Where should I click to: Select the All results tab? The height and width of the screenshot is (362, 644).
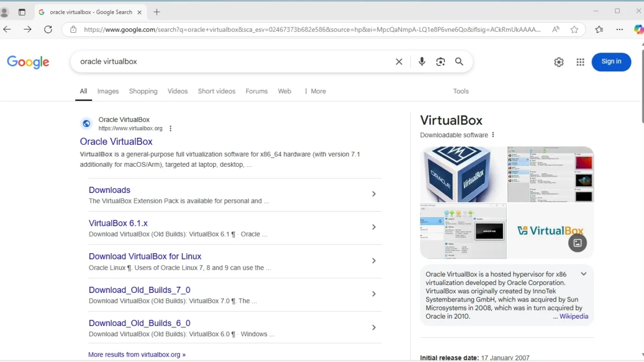click(83, 91)
